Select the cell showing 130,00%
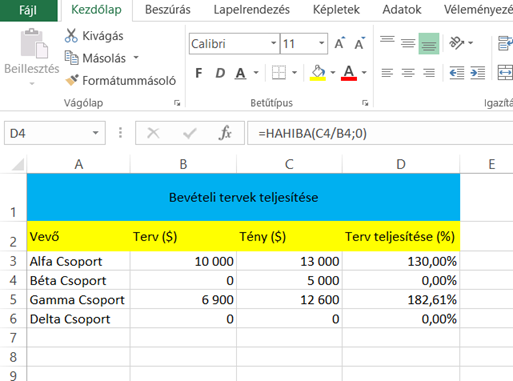This screenshot has height=381, width=513. [401, 261]
